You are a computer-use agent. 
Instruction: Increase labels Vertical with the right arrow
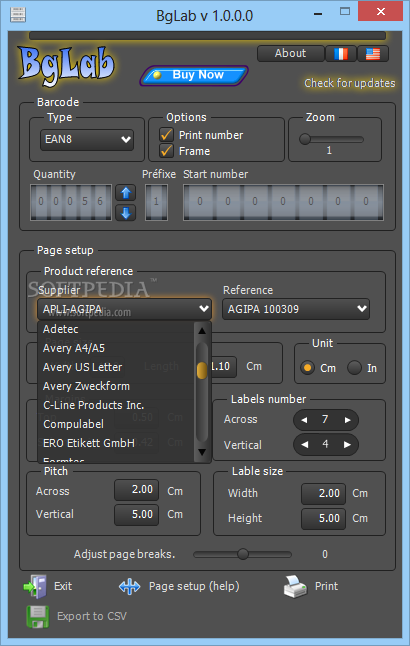[347, 445]
